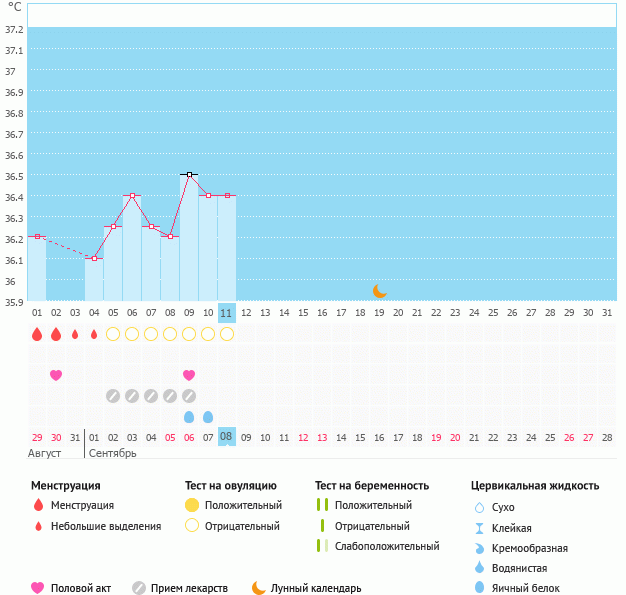The image size is (626, 595).
Task: Select the blue cervical fluid drop on day 10
Action: (x=208, y=417)
